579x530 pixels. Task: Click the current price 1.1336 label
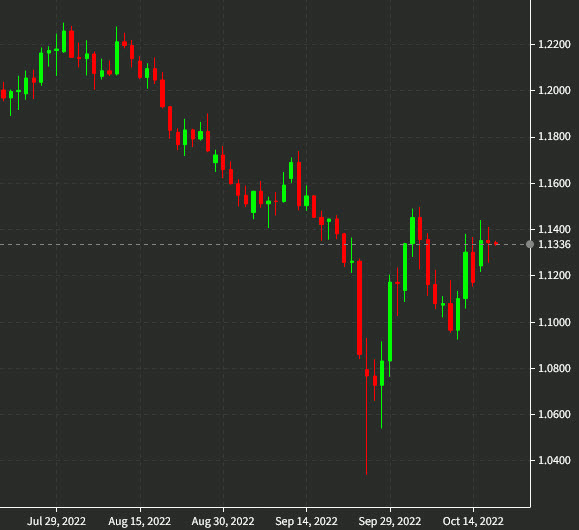point(554,244)
